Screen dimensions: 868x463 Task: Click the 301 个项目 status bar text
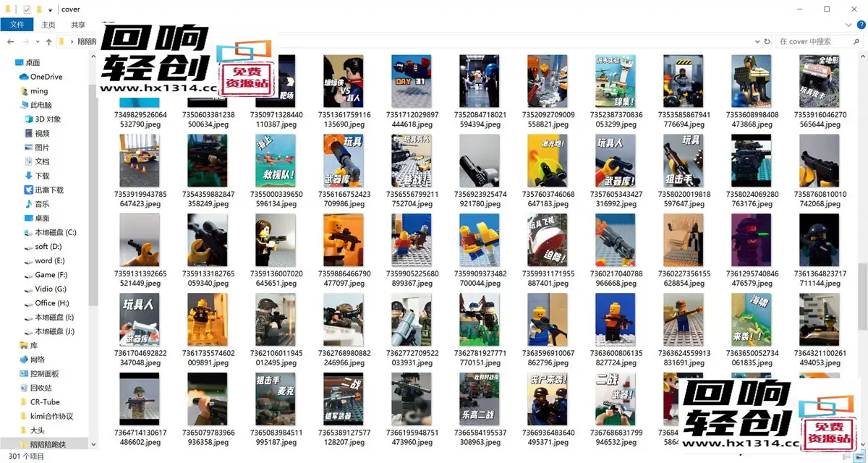pyautogui.click(x=25, y=456)
